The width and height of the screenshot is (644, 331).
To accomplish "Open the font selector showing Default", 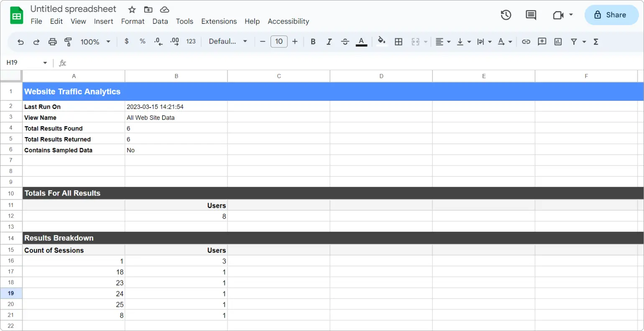I will point(228,41).
